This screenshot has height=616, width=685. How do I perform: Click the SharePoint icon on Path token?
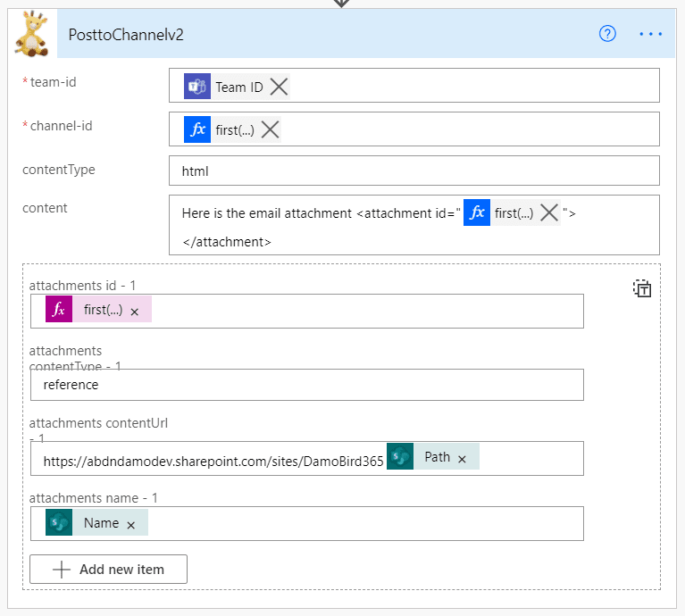click(400, 457)
